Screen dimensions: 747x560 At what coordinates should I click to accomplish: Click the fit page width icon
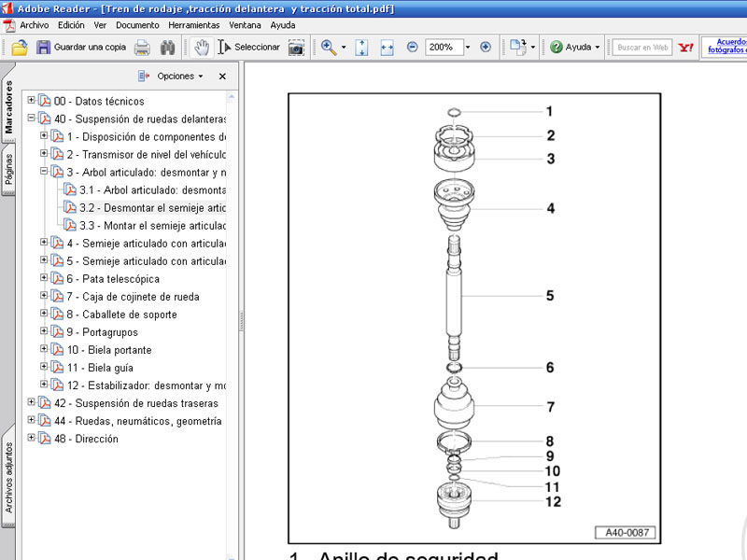coord(387,48)
